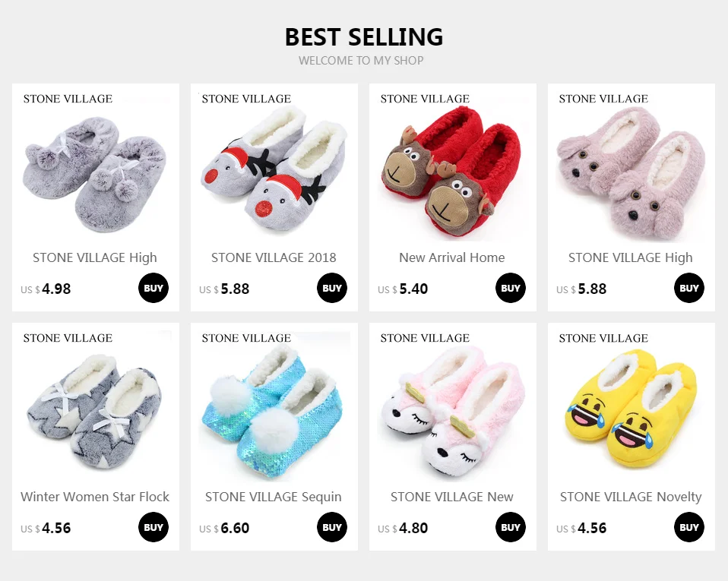Open the Winter Women Star Flock title link
Screen dimensions: 728x581
95,497
